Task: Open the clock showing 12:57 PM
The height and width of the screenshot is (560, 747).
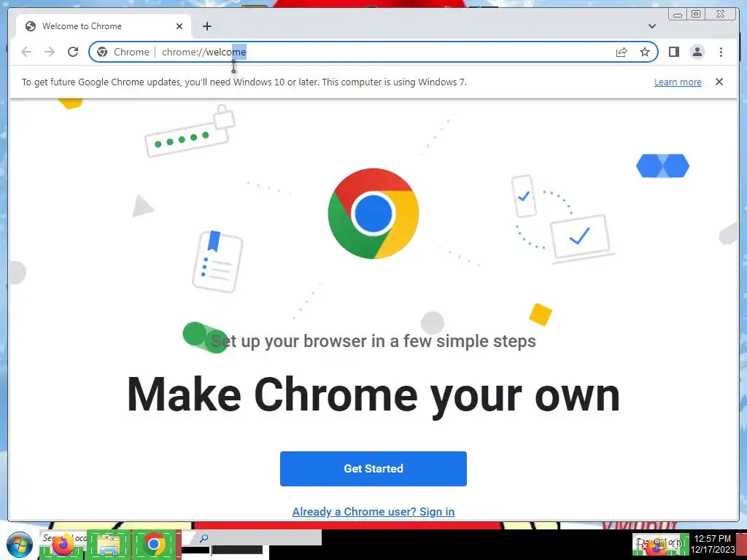Action: 713,544
